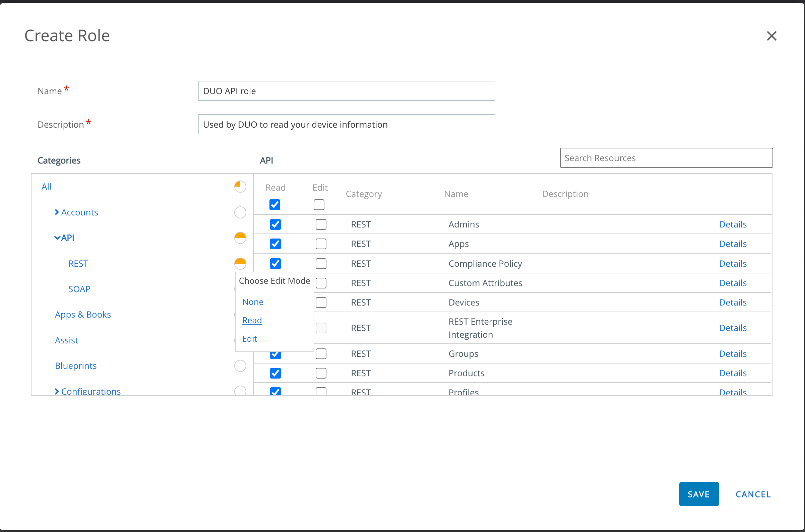
Task: Toggle the Edit column header checkbox
Action: click(318, 205)
